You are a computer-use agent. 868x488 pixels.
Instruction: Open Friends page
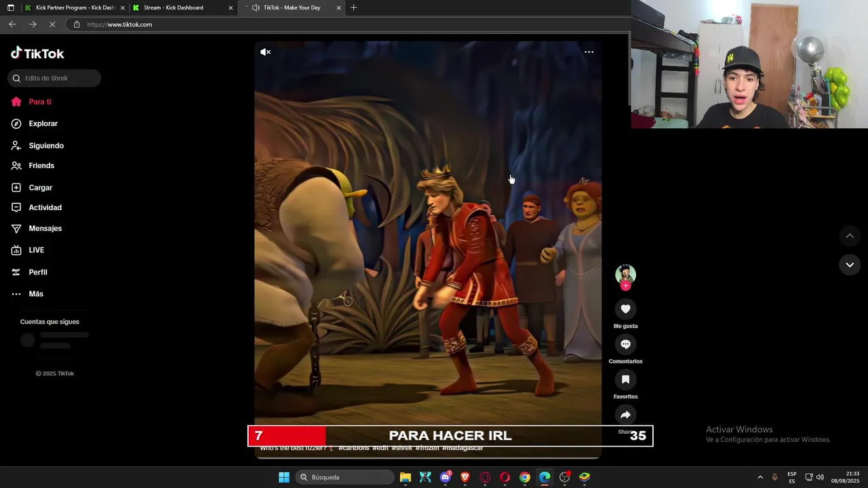point(41,165)
